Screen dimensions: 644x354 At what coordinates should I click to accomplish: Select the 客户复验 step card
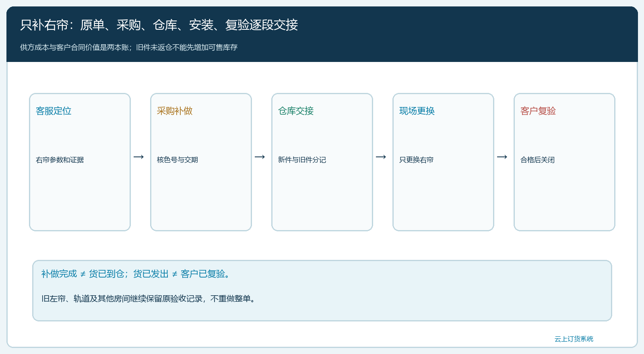click(564, 162)
